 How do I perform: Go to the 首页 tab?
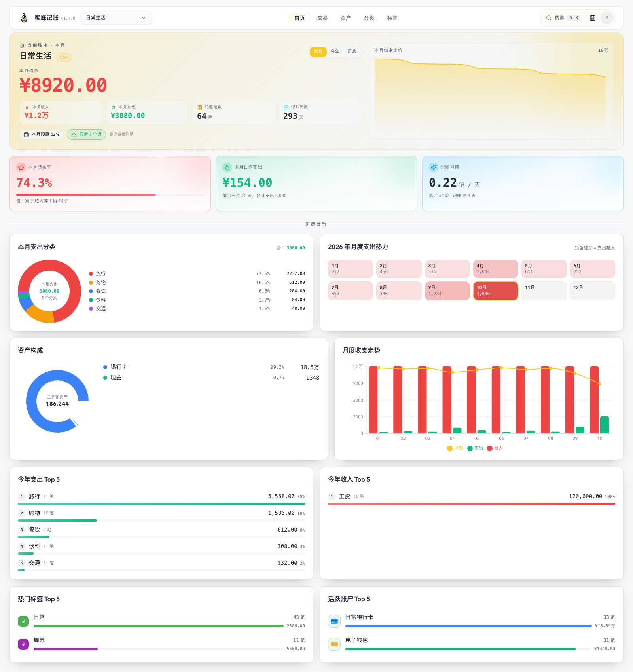pyautogui.click(x=299, y=18)
